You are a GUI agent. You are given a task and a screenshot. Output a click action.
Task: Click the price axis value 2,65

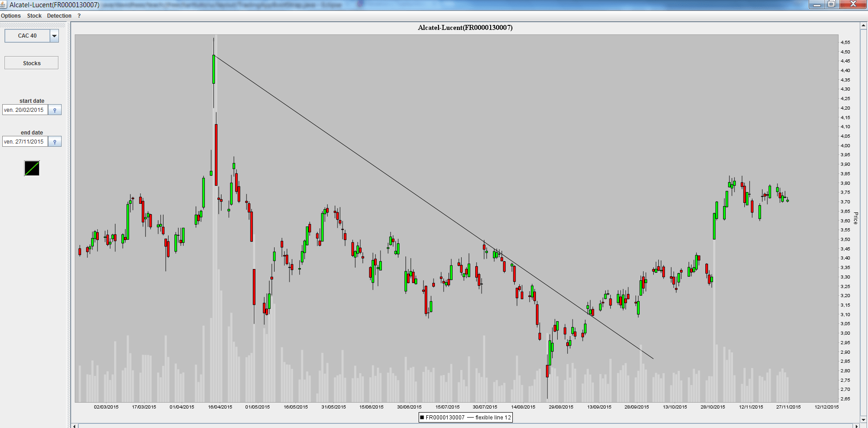pyautogui.click(x=845, y=399)
